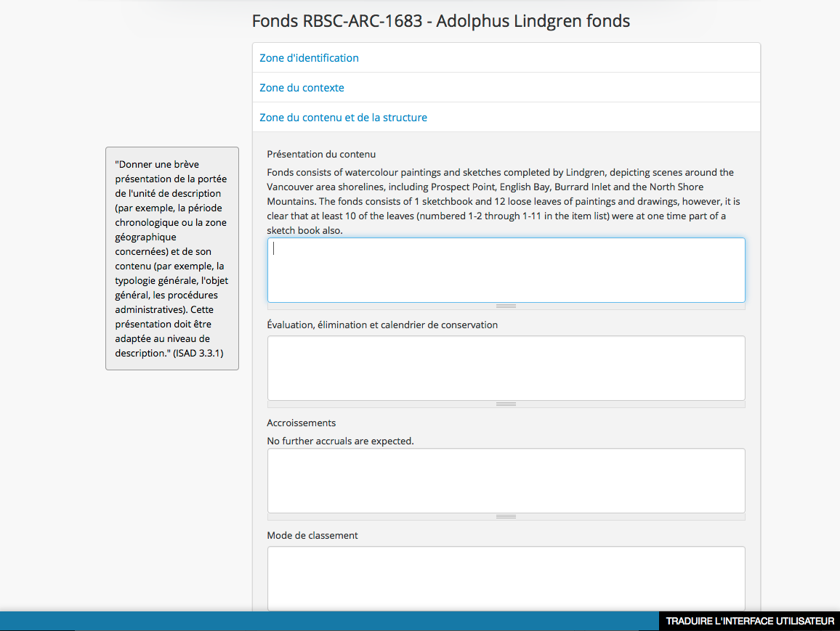
Task: Grab resize handle under Présentation du contenu textarea
Action: coord(506,306)
